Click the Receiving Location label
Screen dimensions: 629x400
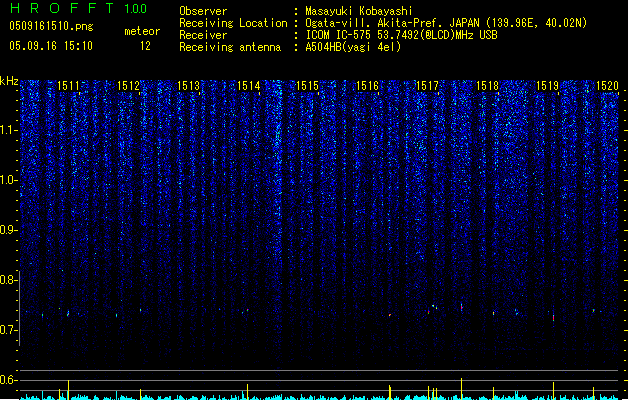tap(233, 23)
